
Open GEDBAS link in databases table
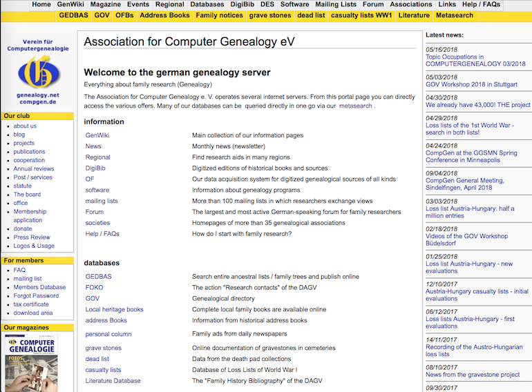[x=98, y=277]
